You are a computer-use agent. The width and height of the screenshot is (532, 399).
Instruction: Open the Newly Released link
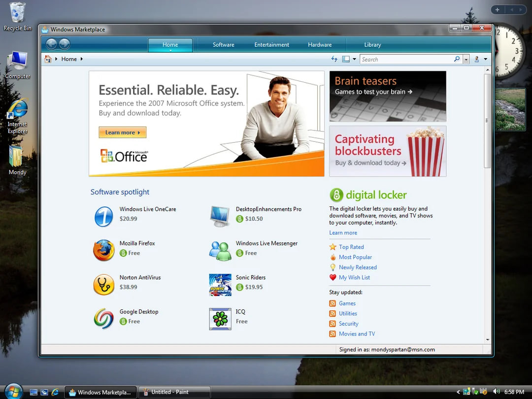point(358,267)
